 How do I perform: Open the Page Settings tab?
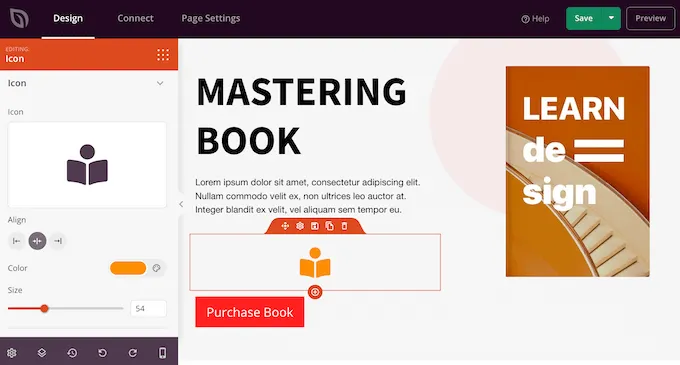[211, 18]
